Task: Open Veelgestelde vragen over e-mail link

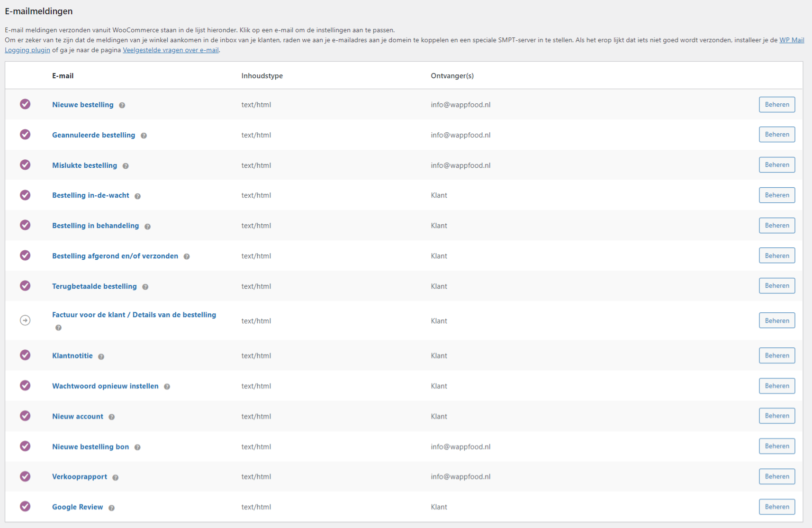Action: pyautogui.click(x=171, y=50)
